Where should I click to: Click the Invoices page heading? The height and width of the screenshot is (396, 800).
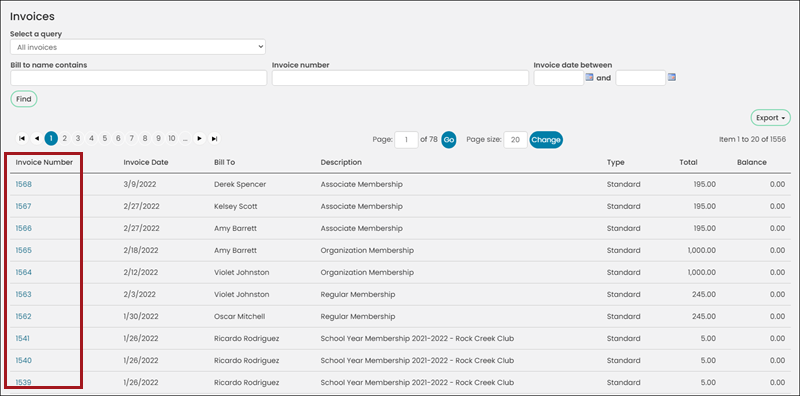coord(32,16)
